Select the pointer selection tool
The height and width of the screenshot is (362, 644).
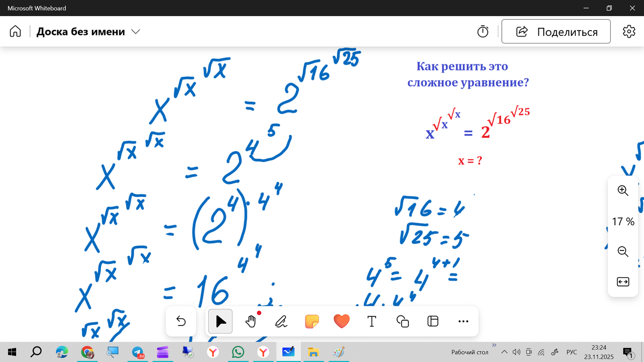(221, 321)
